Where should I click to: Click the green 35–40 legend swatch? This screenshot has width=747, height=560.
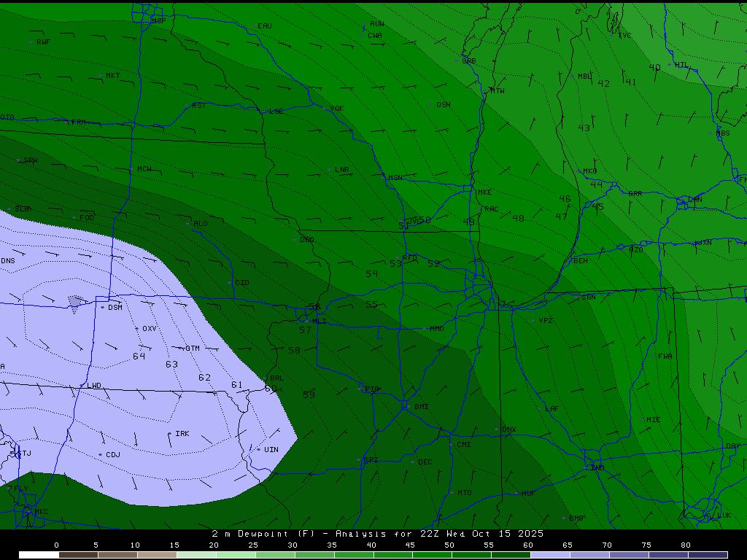354,555
